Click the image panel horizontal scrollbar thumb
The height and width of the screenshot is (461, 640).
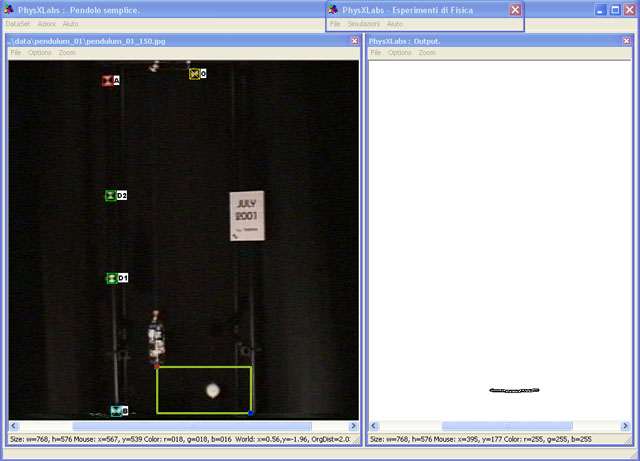click(x=192, y=426)
